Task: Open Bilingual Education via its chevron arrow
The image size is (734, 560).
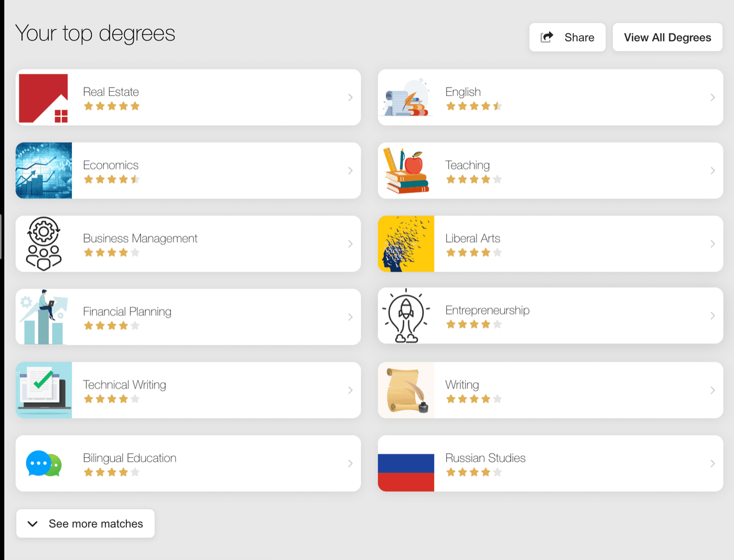Action: click(x=350, y=464)
